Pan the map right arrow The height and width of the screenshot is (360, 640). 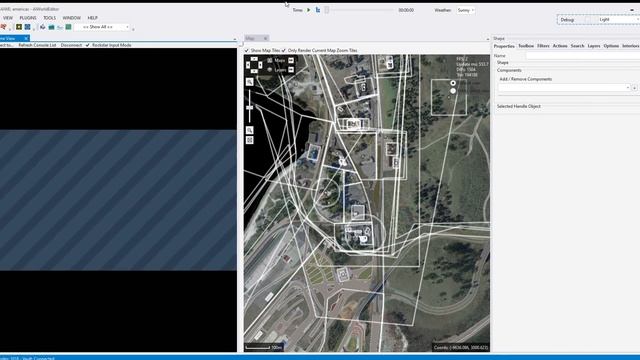click(260, 65)
